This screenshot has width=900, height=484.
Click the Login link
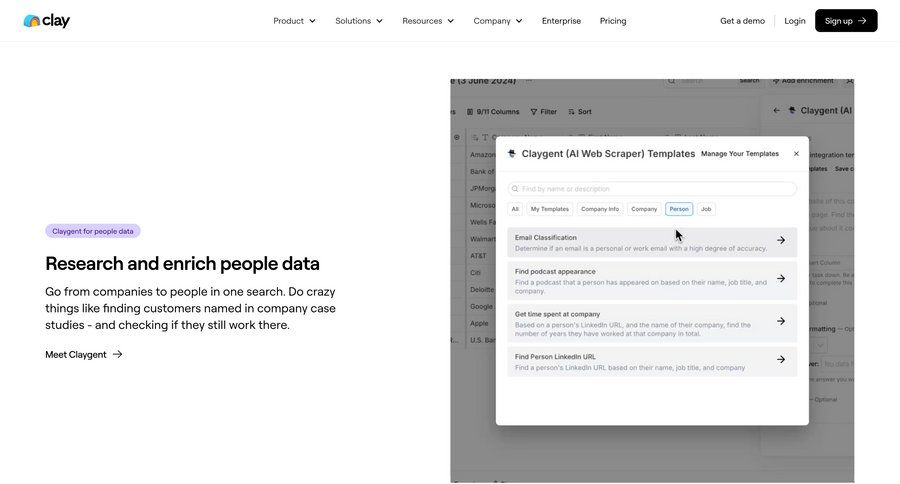[x=794, y=21]
